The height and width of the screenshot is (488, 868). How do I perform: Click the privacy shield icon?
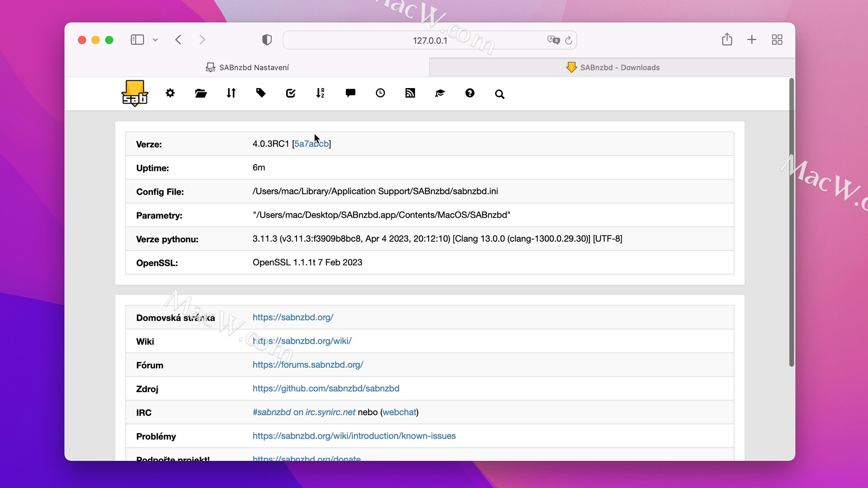point(267,40)
